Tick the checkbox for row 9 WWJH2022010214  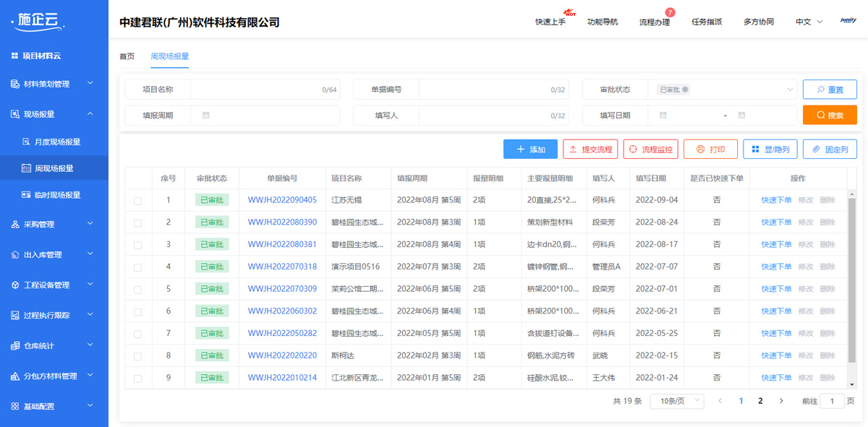[138, 379]
